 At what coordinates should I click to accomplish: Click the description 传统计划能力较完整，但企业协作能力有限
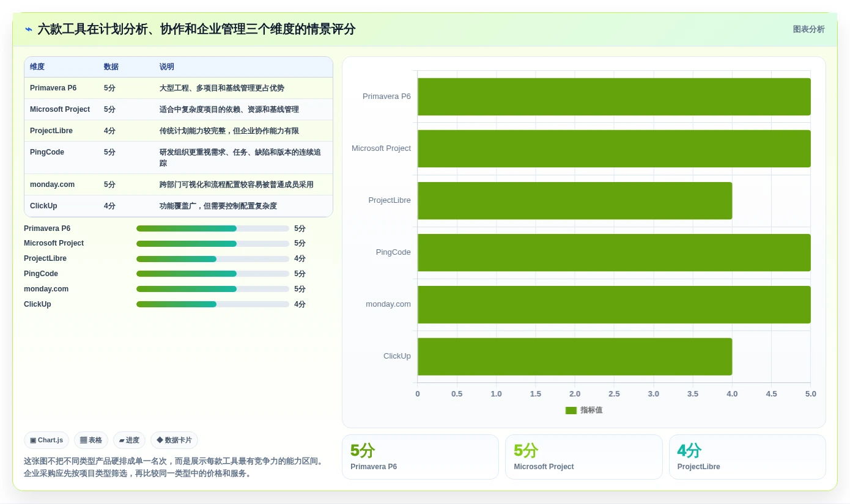click(229, 131)
